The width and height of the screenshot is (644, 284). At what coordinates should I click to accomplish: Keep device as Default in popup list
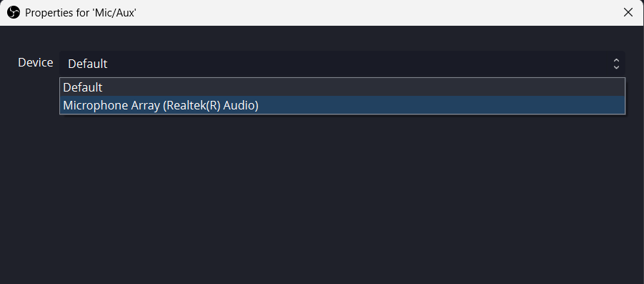[342, 87]
